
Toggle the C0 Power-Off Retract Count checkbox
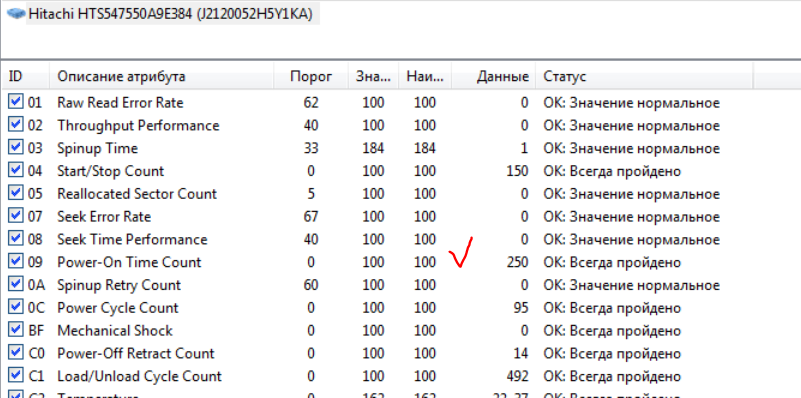15,353
